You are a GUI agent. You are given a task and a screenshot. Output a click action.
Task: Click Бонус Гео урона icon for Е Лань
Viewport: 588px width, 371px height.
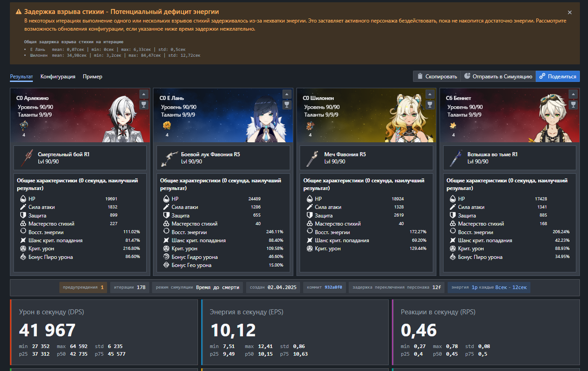click(166, 265)
